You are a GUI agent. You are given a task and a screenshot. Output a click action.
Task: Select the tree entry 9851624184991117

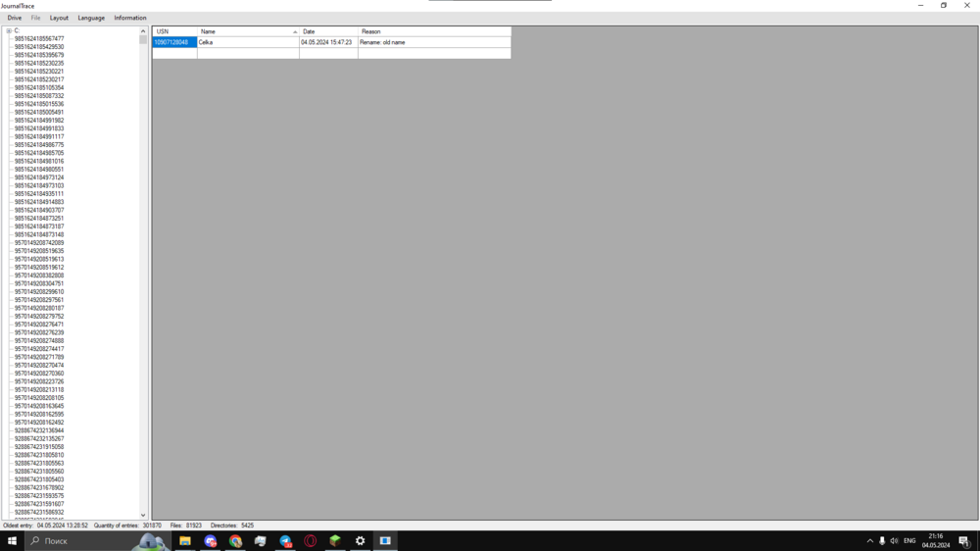(x=39, y=136)
